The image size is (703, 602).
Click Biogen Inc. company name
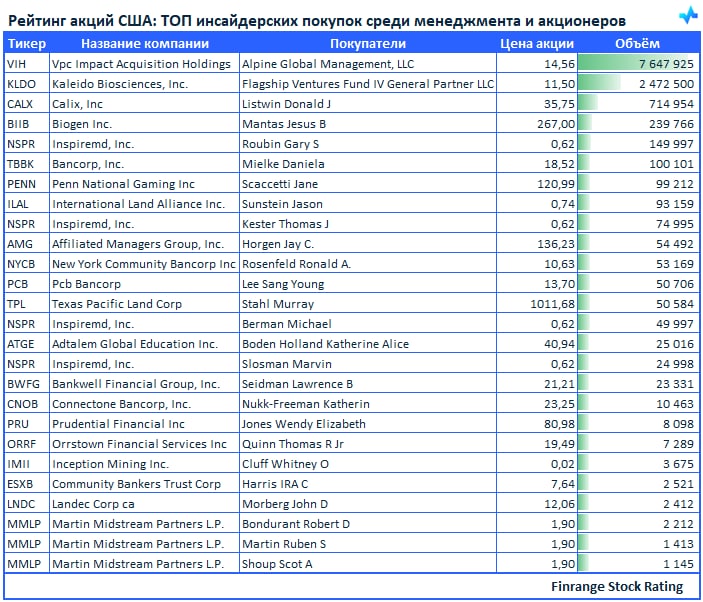tap(82, 124)
